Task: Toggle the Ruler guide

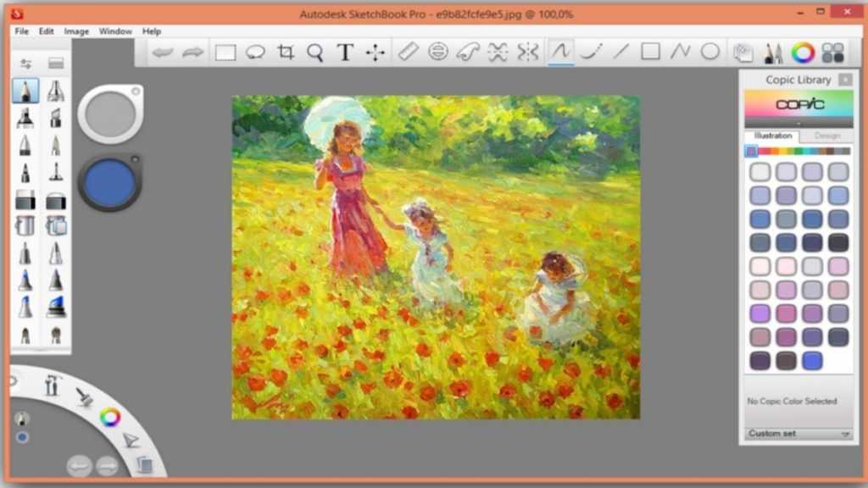Action: click(408, 52)
